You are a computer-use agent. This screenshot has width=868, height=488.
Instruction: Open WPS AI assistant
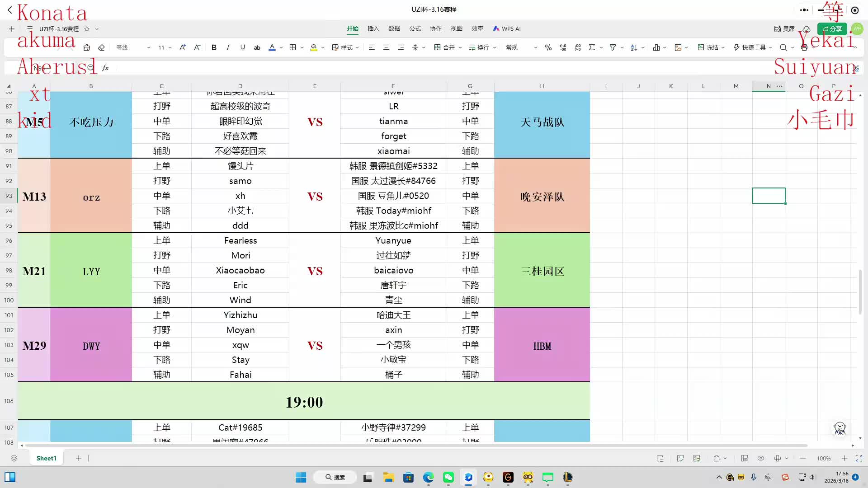click(x=507, y=28)
